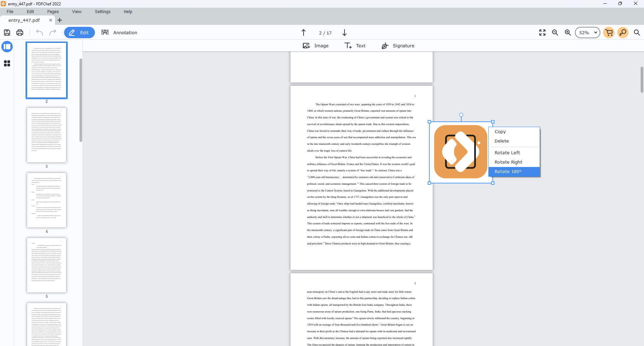644x346 pixels.
Task: Click the shopping cart purchase icon
Action: 609,33
